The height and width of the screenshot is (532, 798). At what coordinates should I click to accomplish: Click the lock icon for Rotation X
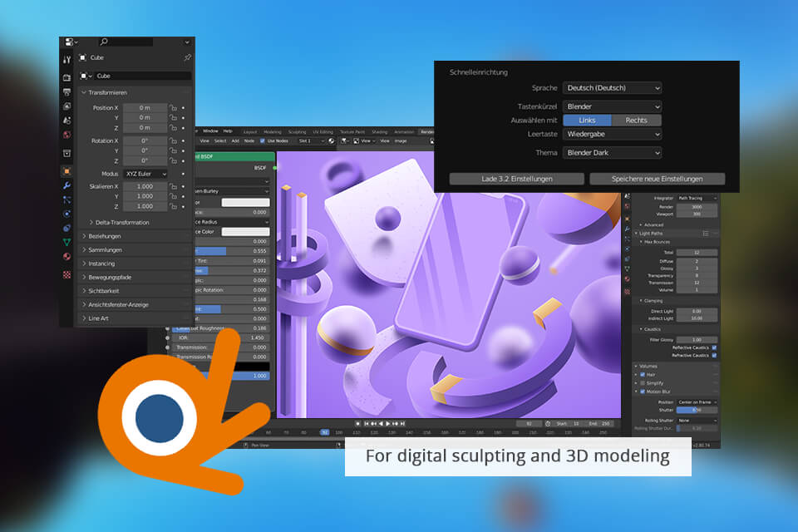173,141
